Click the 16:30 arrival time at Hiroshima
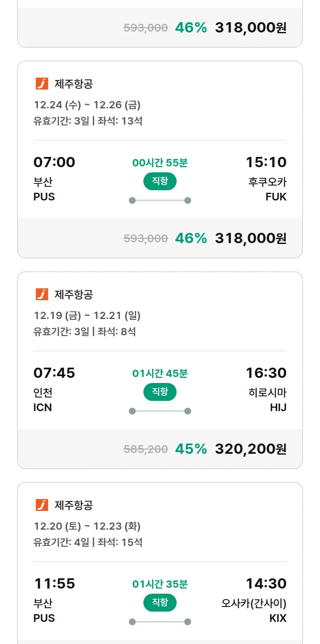The height and width of the screenshot is (644, 320). coord(266,373)
